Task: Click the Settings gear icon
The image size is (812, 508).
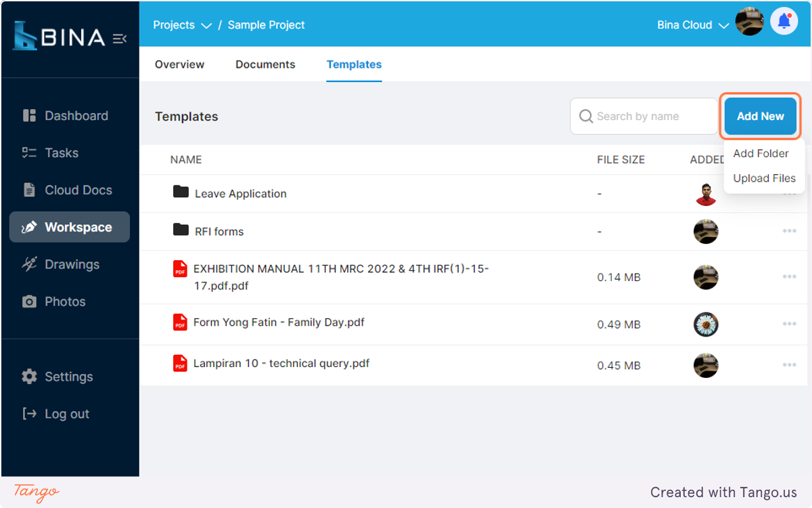Action: 29,377
